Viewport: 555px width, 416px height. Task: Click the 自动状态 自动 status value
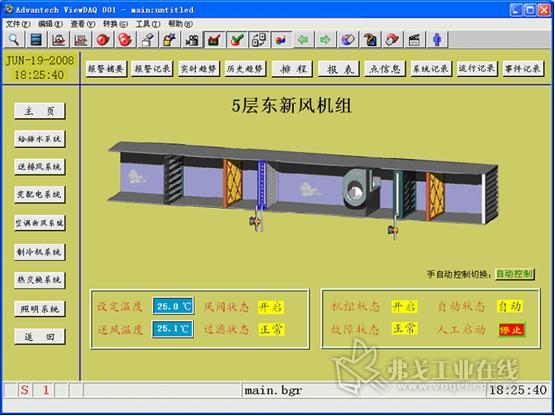tap(510, 306)
